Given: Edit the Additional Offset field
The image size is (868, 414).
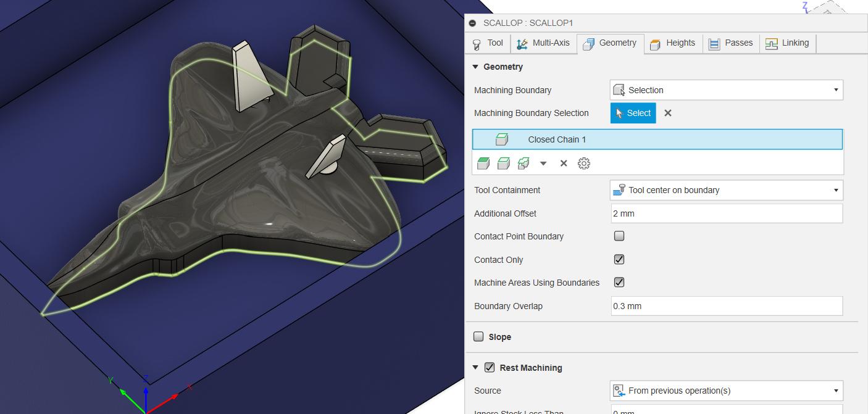Looking at the screenshot, I should (x=727, y=213).
